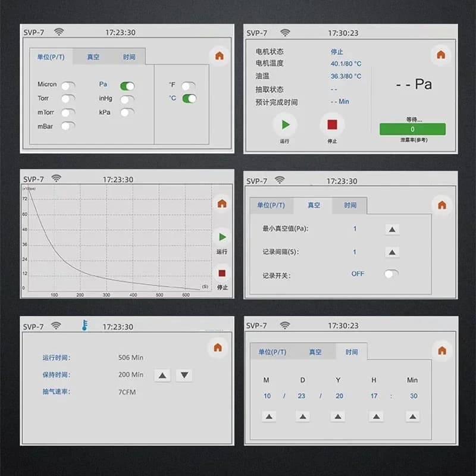Increment the month (M) value arrow
The image size is (476, 476).
(269, 416)
